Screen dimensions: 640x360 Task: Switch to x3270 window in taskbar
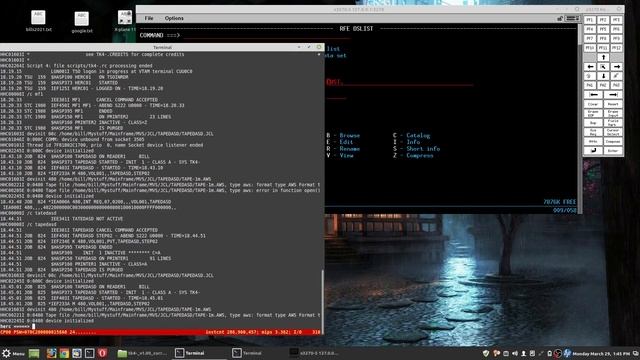click(x=314, y=353)
